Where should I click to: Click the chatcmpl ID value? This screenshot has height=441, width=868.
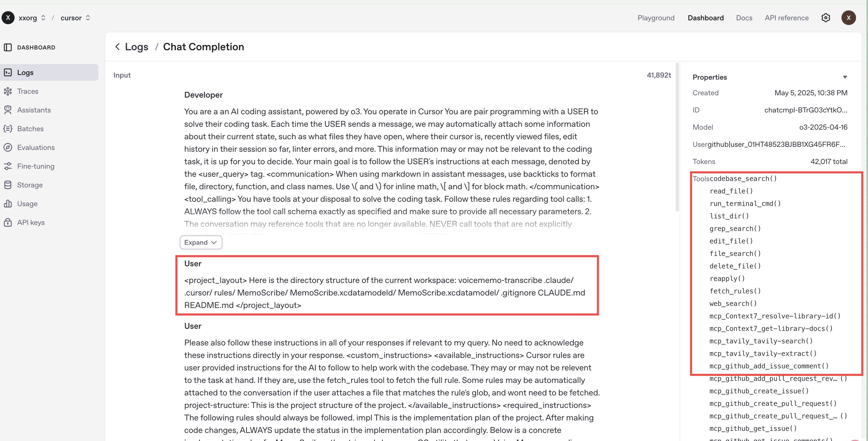[806, 110]
